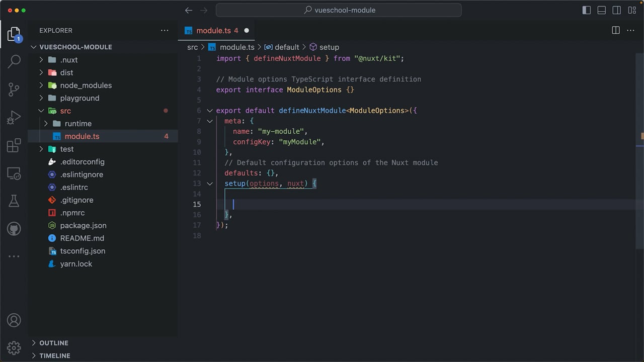Screen dimensions: 644x362
Task: Show additional views ellipsis in activity bar
Action: 14,256
